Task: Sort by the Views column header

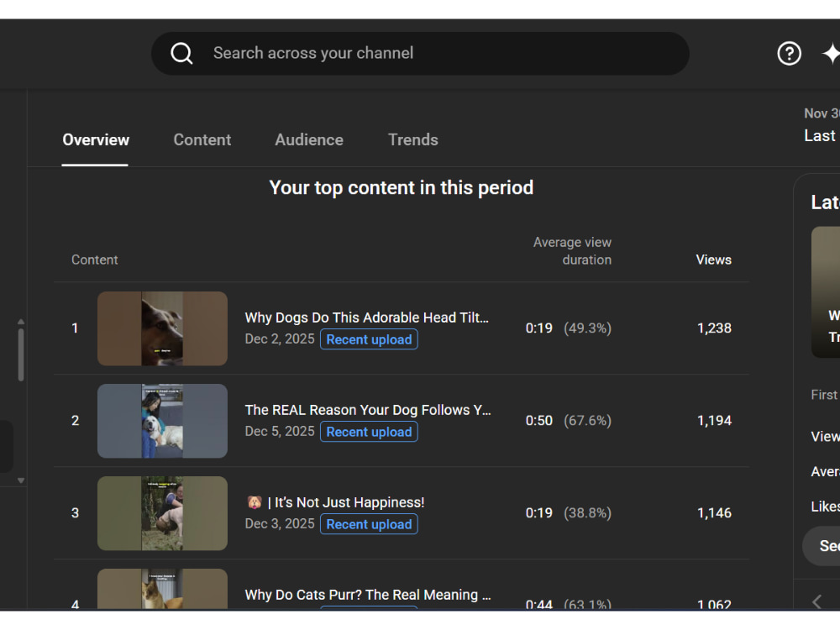Action: pyautogui.click(x=713, y=260)
